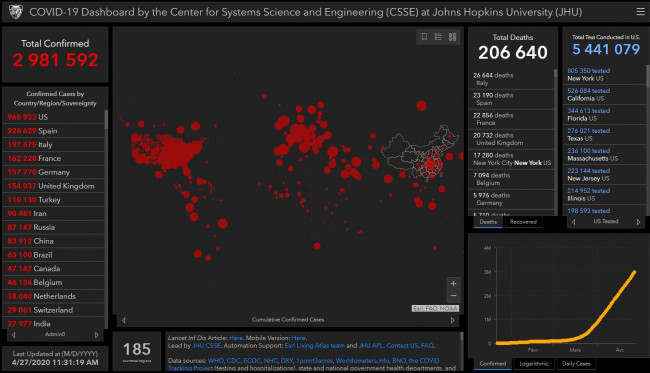Select Iran in confirmed cases list
Image resolution: width=650 pixels, height=373 pixels.
pos(54,213)
